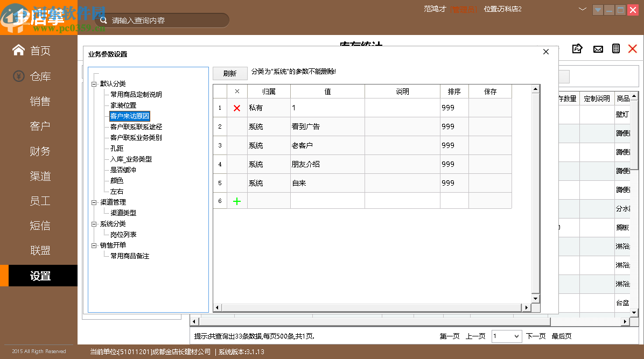Click the magnifier search icon
644x359 pixels.
(x=102, y=19)
